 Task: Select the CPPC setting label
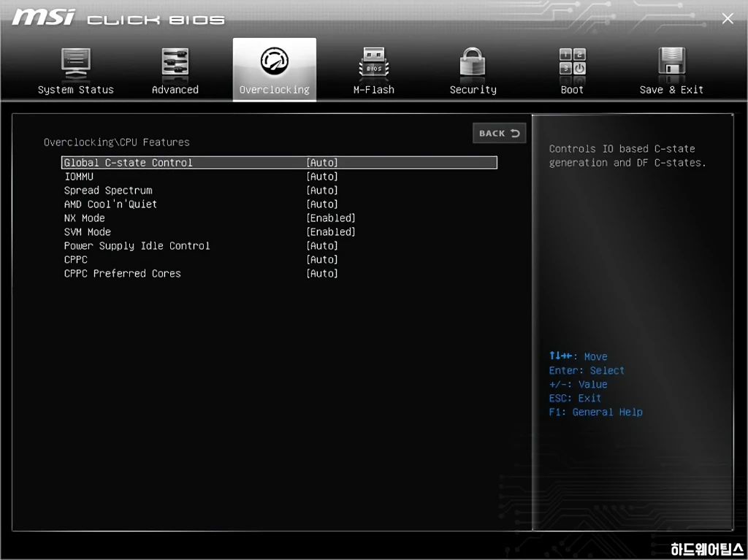tap(76, 259)
